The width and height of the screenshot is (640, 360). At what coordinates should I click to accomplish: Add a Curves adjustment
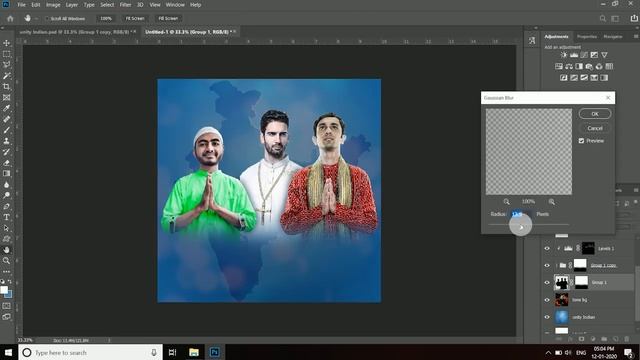(x=584, y=55)
